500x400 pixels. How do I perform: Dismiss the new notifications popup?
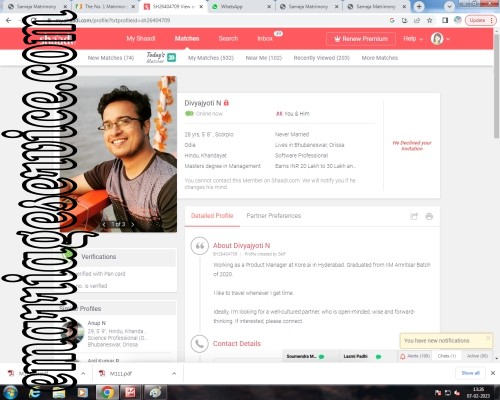click(x=488, y=338)
